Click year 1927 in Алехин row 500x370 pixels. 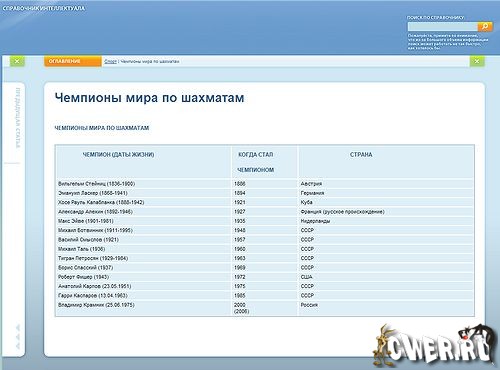tap(240, 212)
